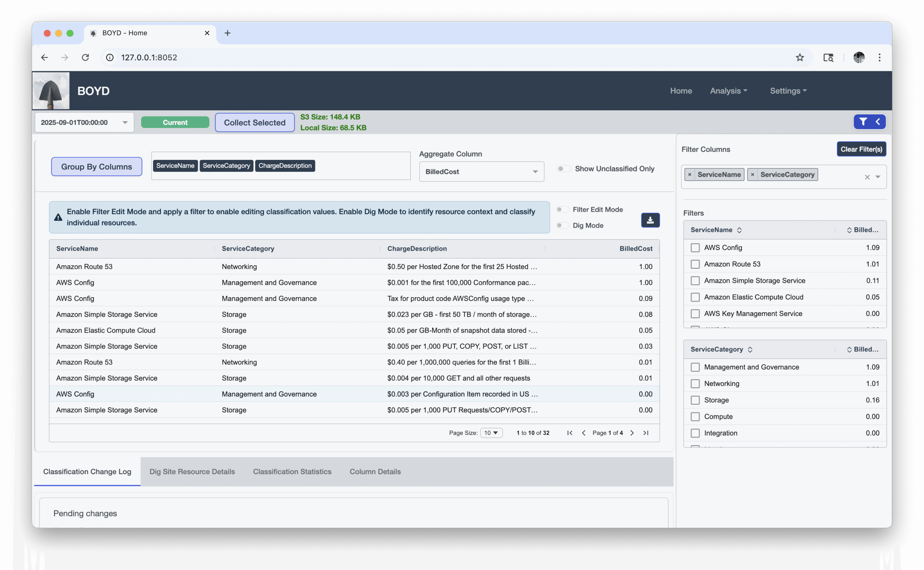Jump to the last page arrow
This screenshot has height=570, width=924.
pyautogui.click(x=646, y=433)
